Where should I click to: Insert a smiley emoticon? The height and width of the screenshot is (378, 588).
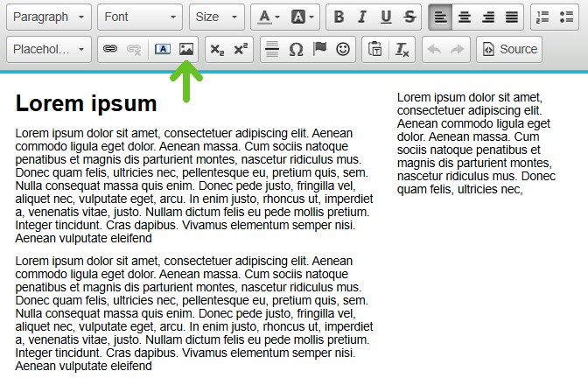pos(343,49)
